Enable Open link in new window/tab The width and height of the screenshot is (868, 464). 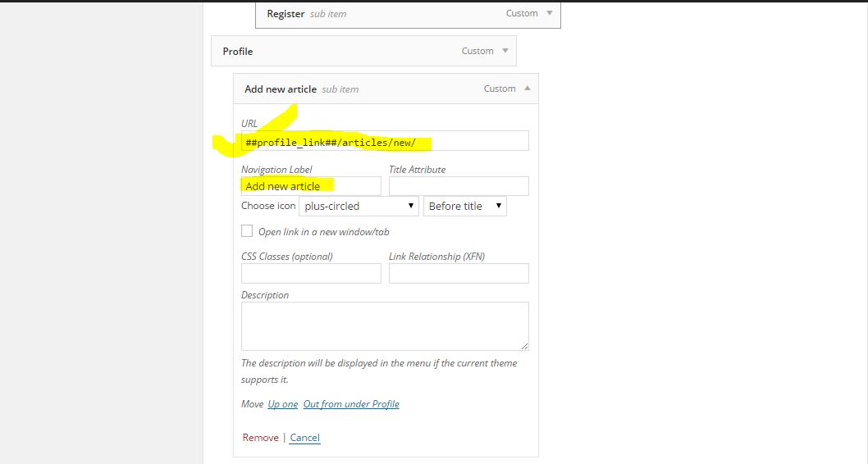tap(247, 231)
